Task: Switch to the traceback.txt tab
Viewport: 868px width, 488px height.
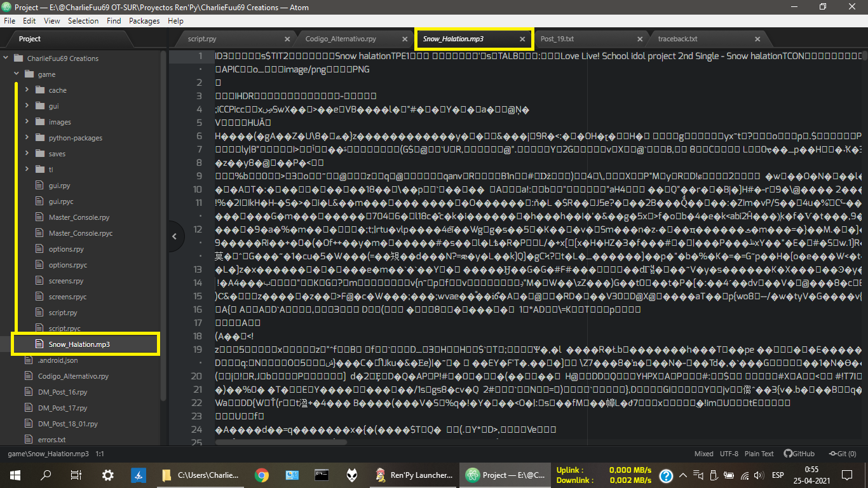Action: [x=677, y=39]
